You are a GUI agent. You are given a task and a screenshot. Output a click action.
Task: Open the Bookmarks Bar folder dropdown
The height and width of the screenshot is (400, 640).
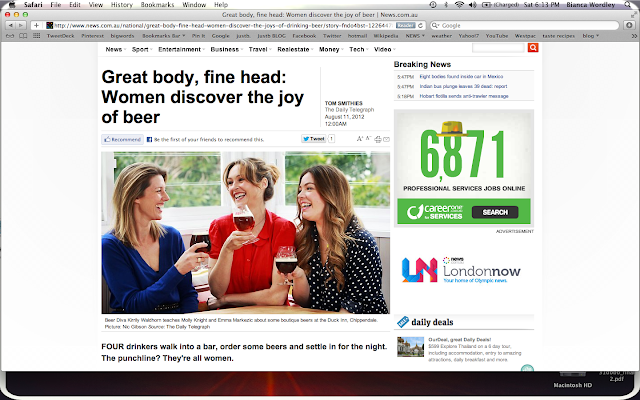pos(163,36)
